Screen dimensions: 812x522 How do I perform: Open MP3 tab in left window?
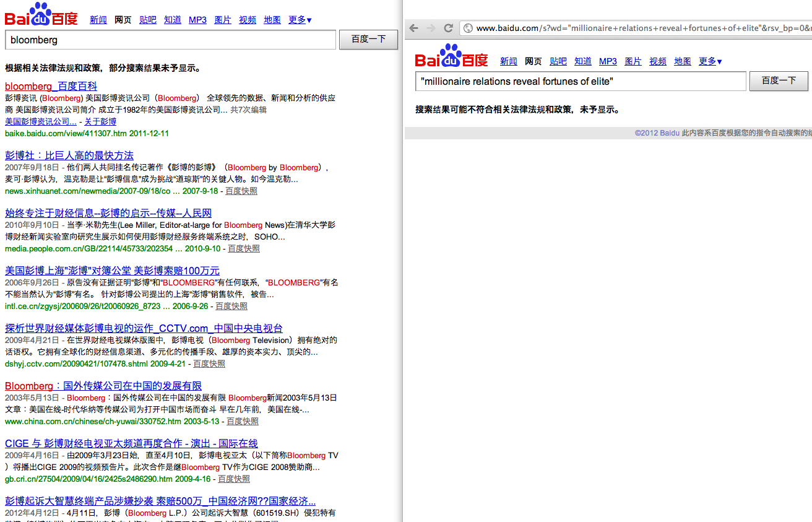(197, 20)
